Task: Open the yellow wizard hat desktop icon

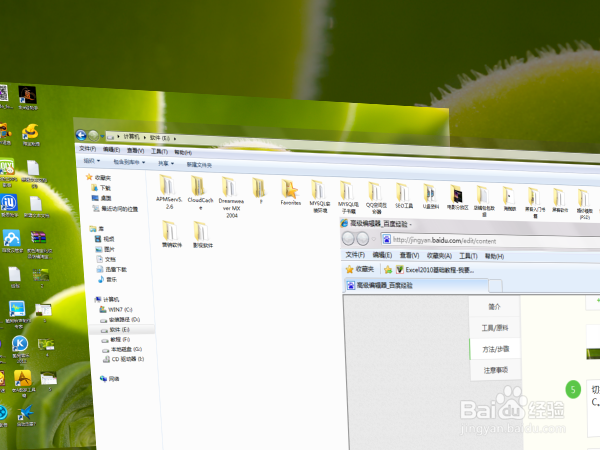Action: pos(31,134)
